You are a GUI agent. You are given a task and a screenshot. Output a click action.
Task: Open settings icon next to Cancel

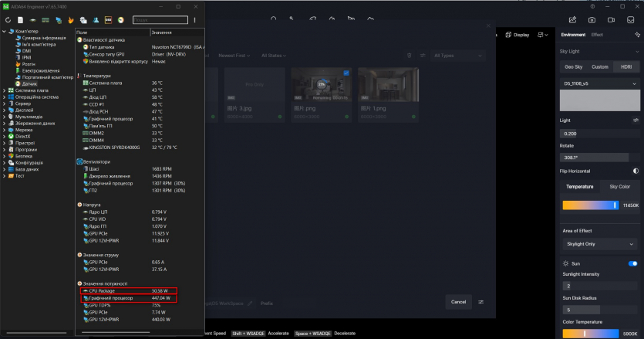point(481,301)
